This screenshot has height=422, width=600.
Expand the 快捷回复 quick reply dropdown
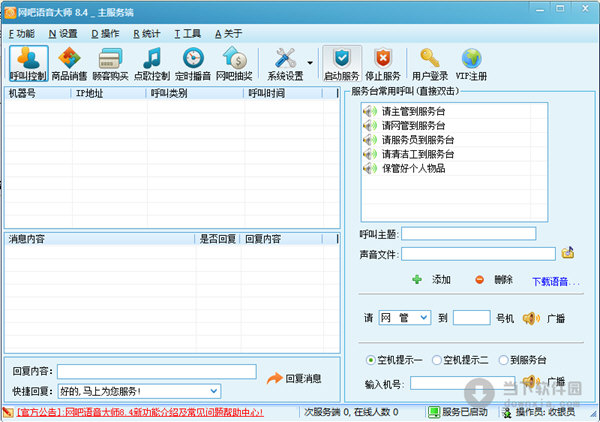(214, 391)
